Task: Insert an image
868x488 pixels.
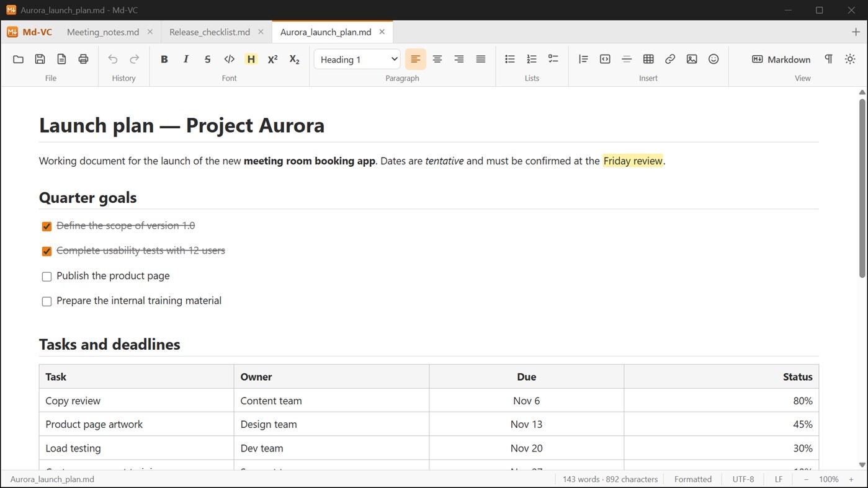Action: (x=692, y=60)
